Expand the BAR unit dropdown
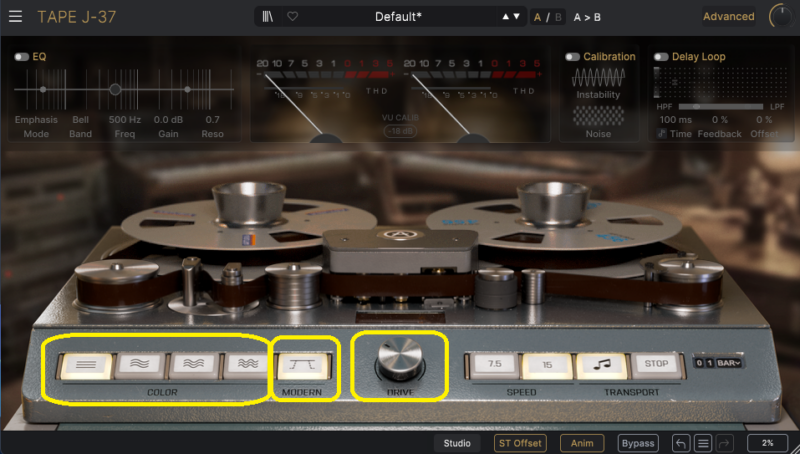 [732, 362]
